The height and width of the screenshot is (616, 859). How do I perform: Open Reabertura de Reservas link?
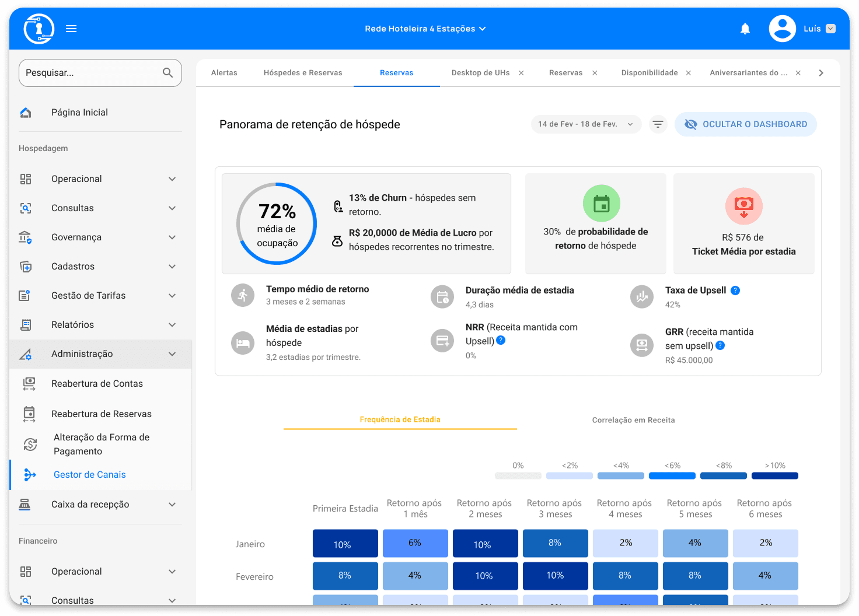tap(101, 414)
